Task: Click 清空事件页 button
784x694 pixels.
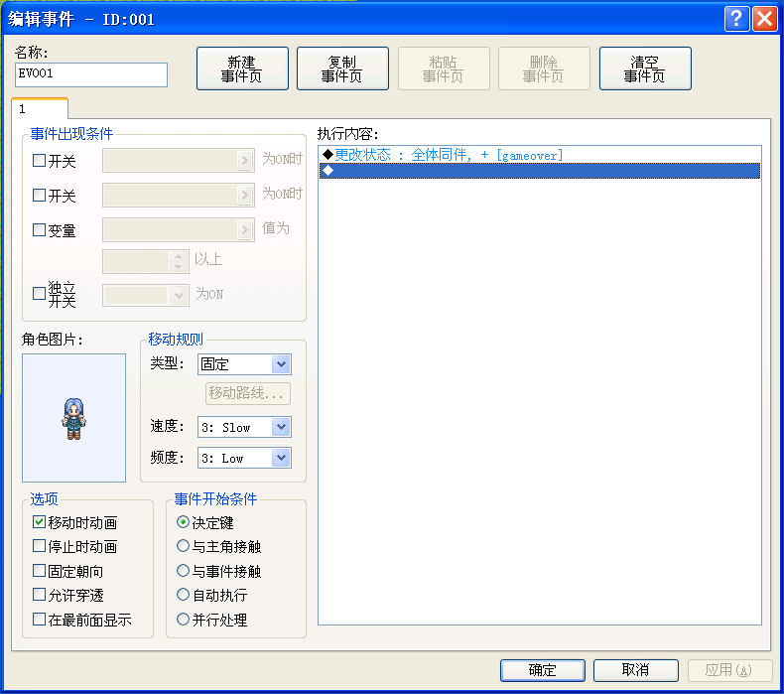Action: click(645, 69)
